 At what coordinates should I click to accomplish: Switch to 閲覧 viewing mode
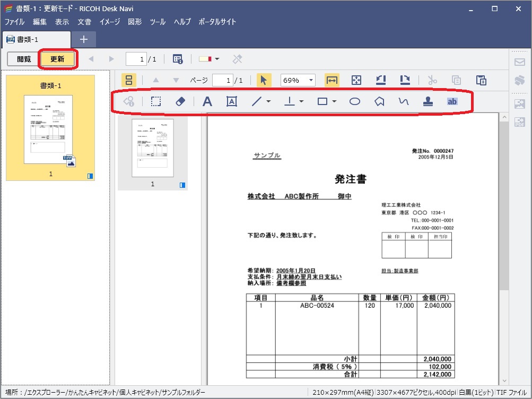[24, 59]
